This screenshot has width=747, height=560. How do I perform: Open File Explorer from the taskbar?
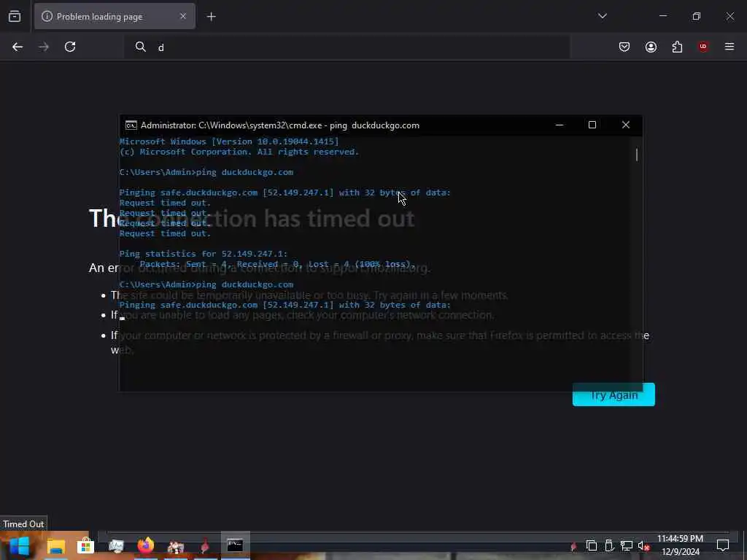pyautogui.click(x=55, y=545)
